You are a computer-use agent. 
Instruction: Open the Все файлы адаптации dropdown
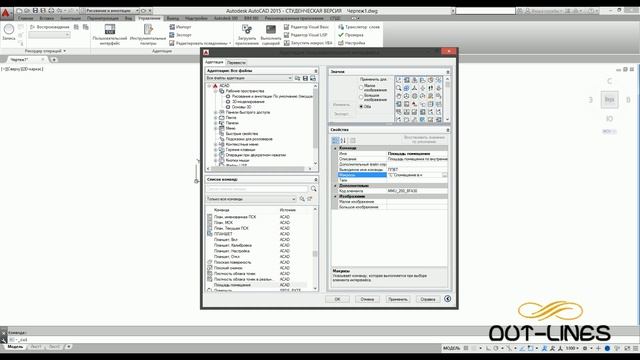click(x=249, y=78)
